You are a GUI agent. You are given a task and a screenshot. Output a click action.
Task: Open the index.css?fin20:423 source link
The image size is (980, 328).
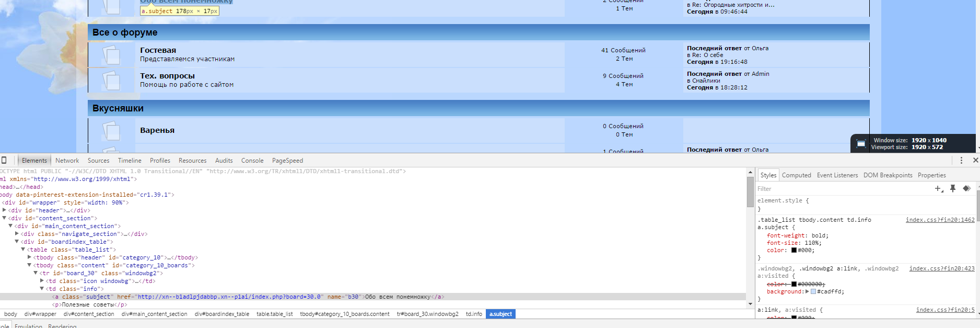[942, 268]
